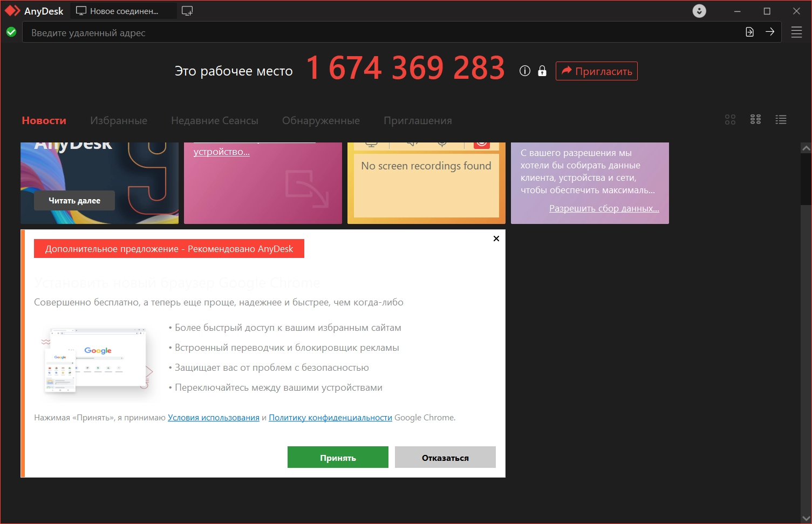Click the data collection message on the purple card
This screenshot has width=812, height=524.
click(588, 172)
